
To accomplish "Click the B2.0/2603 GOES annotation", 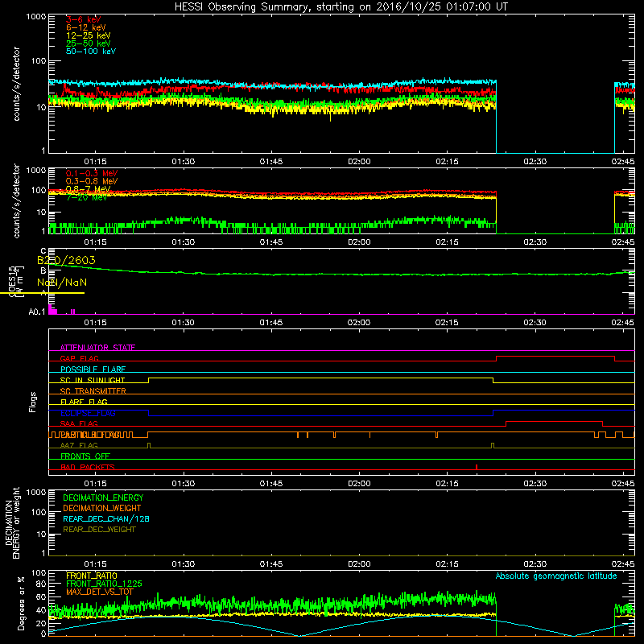I will (x=66, y=260).
